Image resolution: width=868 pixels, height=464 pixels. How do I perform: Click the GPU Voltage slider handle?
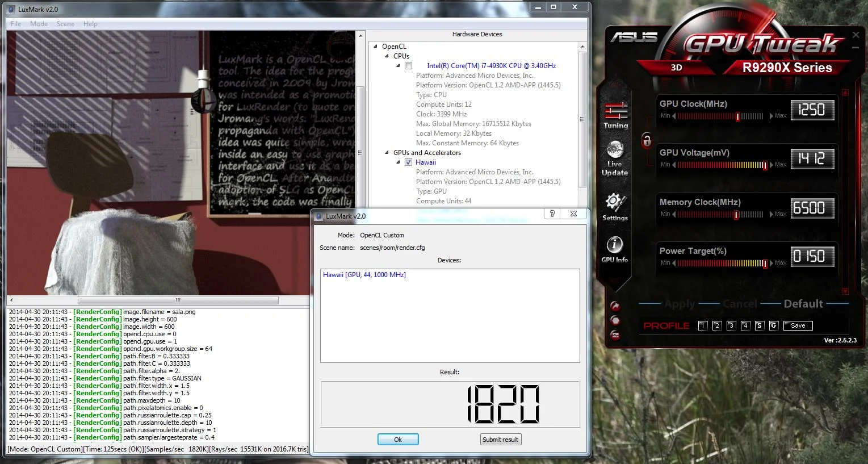[765, 165]
